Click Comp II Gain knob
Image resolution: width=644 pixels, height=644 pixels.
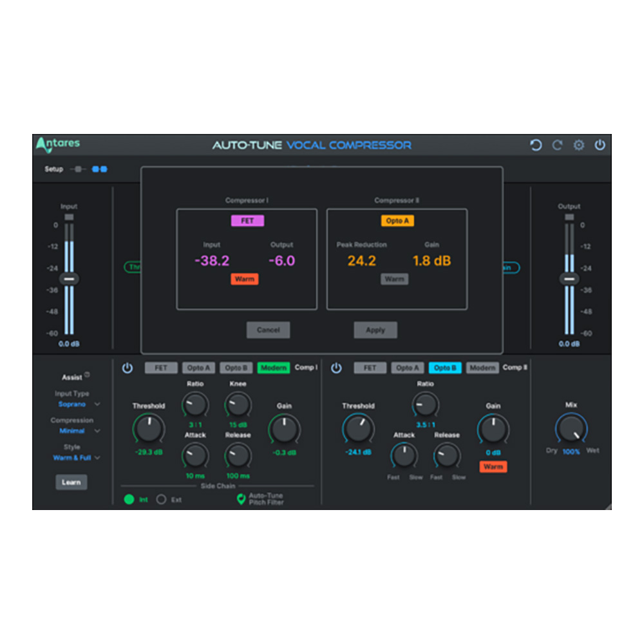click(493, 428)
